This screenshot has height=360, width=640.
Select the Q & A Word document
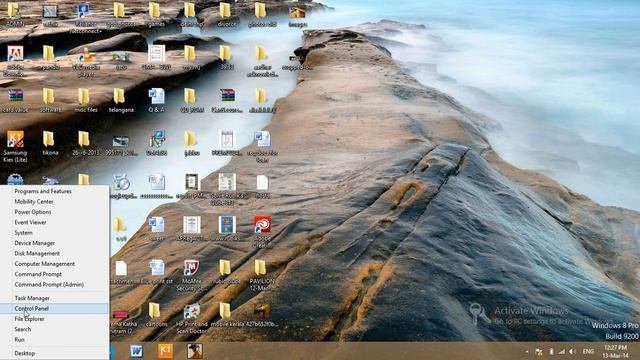156,100
